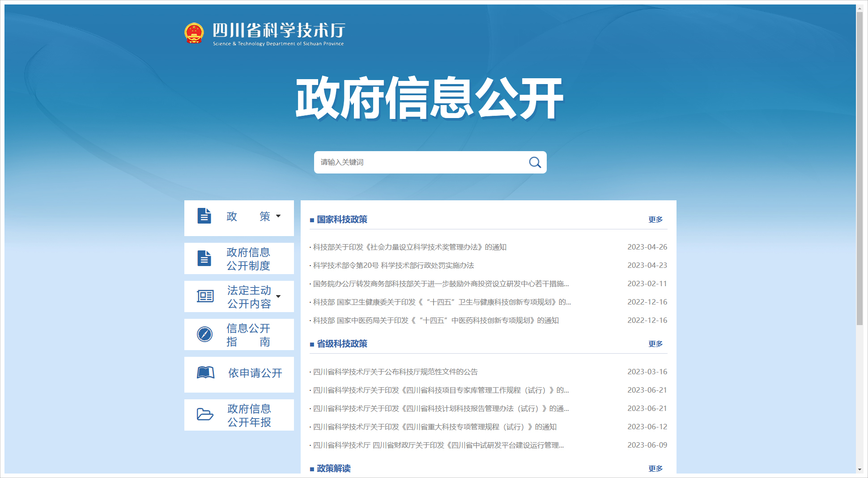Click the open book icon for 依申请公开

click(x=206, y=372)
